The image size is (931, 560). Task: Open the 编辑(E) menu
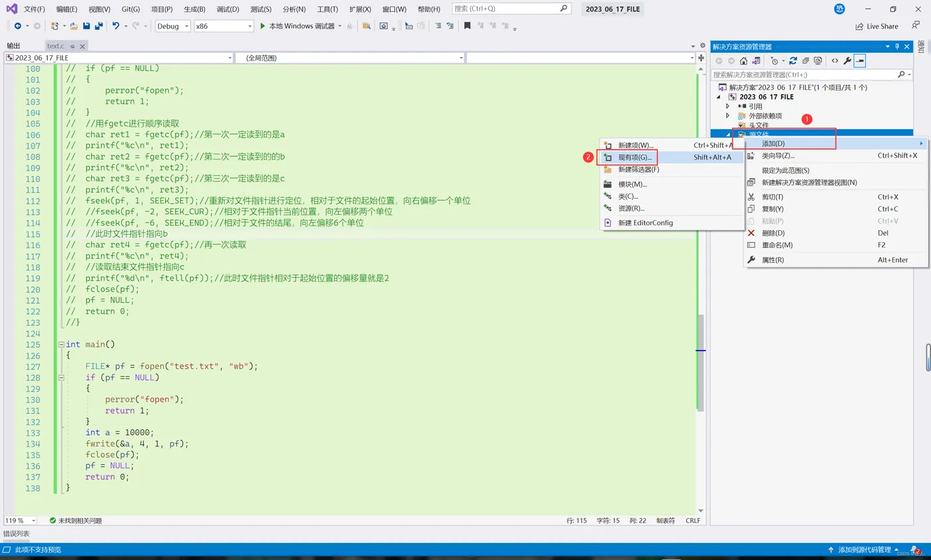click(67, 9)
